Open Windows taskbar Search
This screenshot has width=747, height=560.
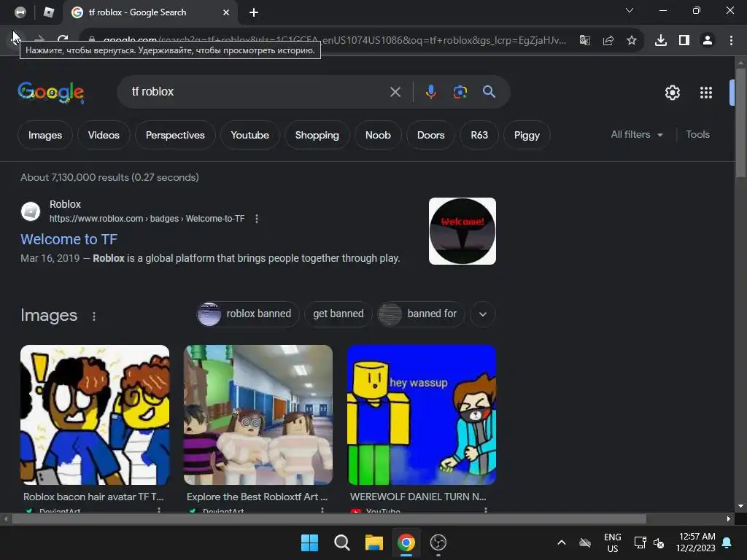[341, 542]
